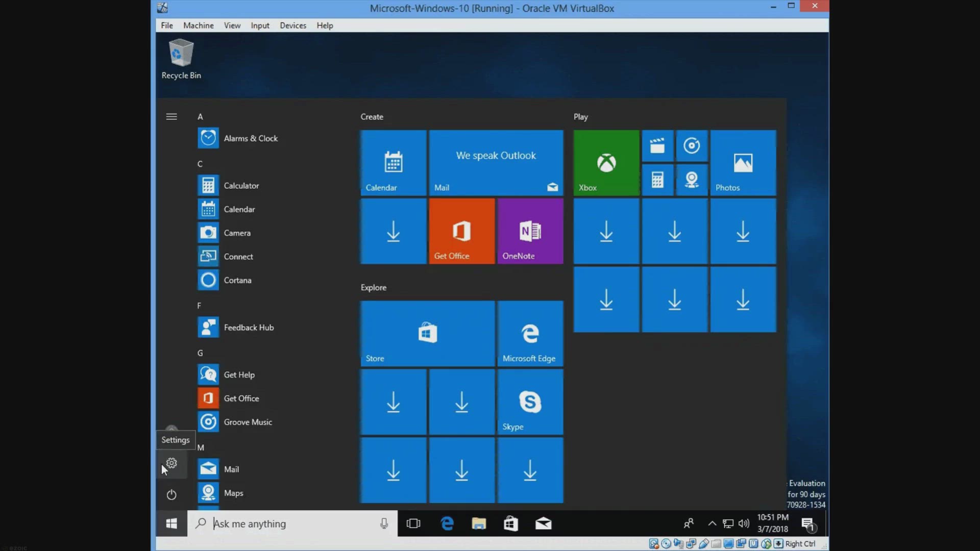Click the download tile below Xbox
Viewport: 980px width, 551px height.
(x=606, y=231)
